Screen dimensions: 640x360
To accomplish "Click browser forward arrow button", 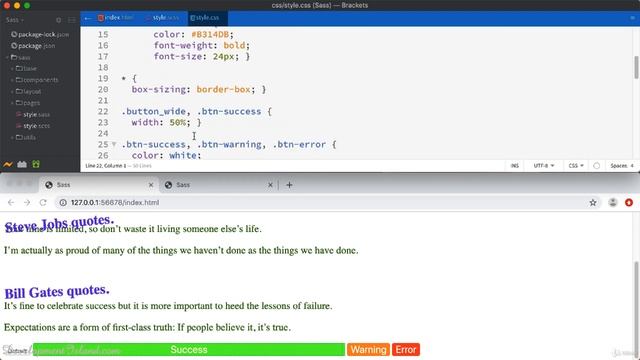I will point(27,202).
